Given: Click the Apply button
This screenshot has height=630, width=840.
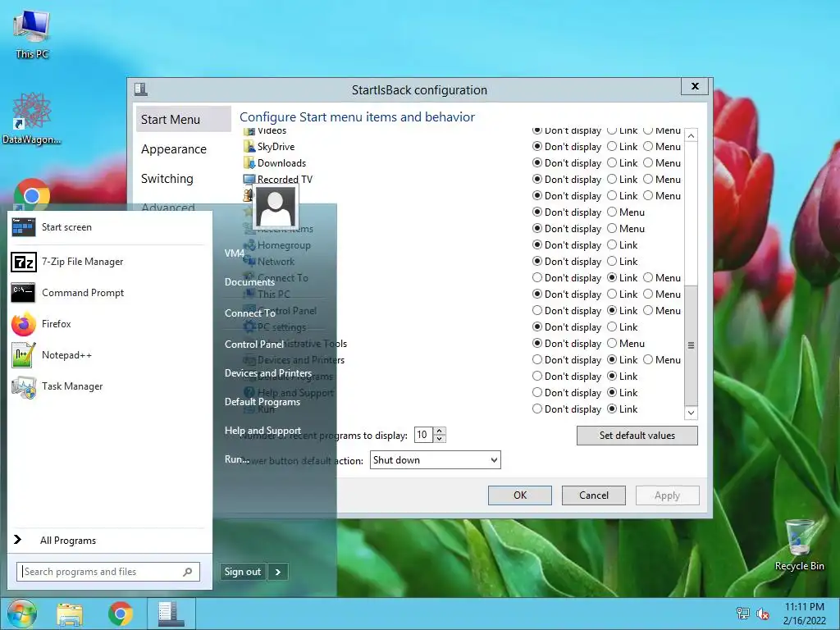Looking at the screenshot, I should tap(668, 495).
